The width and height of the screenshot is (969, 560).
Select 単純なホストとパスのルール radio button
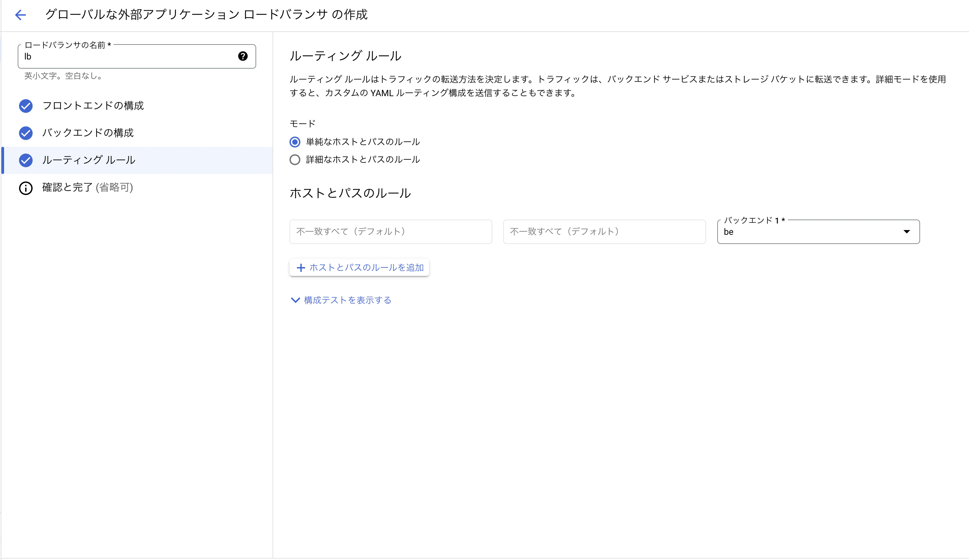(x=295, y=142)
